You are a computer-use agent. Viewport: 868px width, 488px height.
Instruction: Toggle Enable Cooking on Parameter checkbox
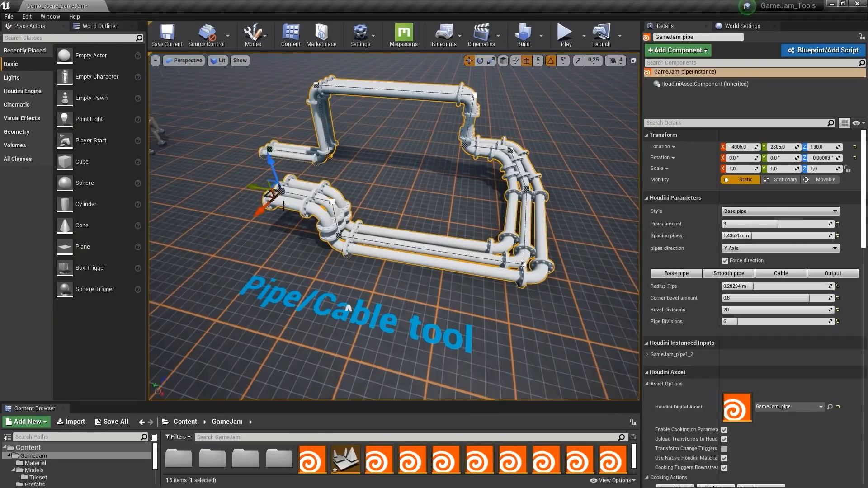point(724,430)
